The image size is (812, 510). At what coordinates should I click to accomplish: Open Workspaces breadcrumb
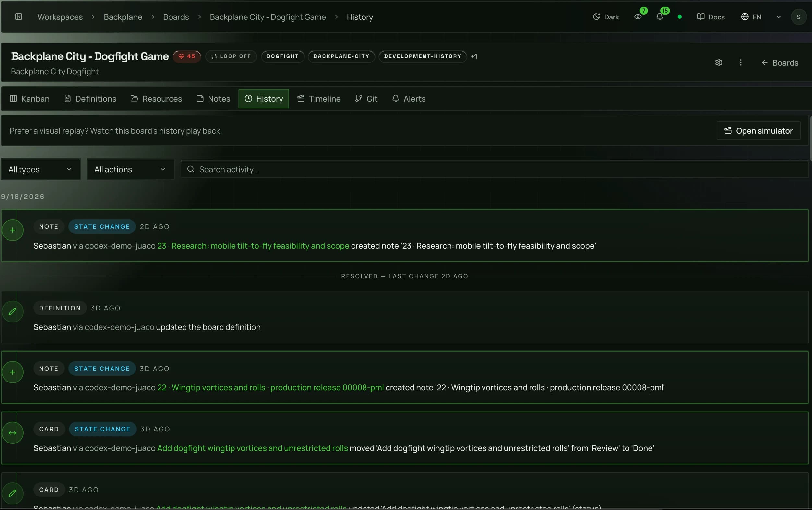coord(60,17)
